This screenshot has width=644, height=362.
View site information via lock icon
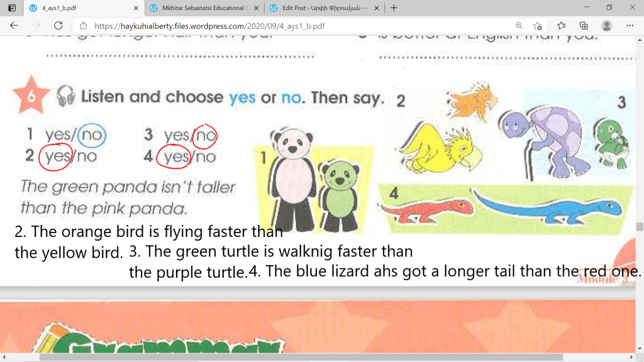pos(83,26)
